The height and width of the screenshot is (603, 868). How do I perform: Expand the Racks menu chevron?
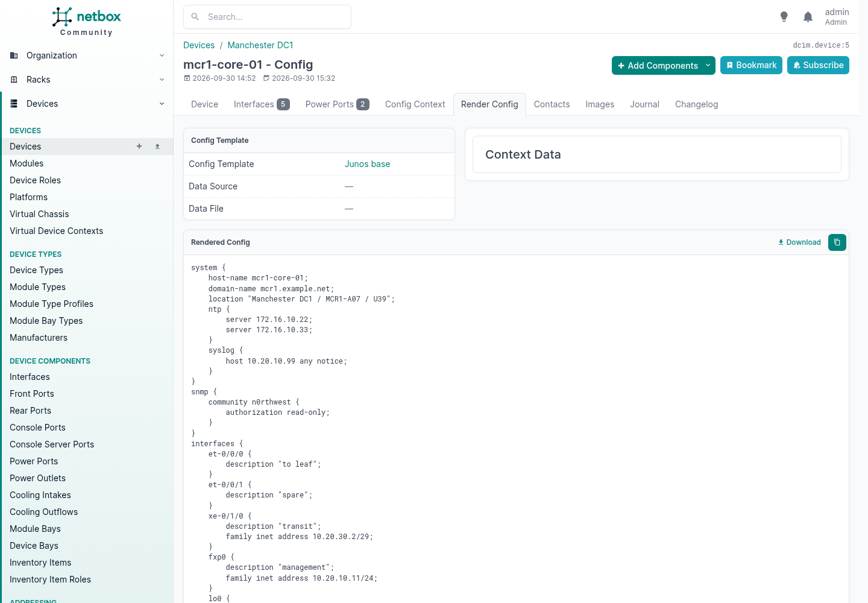162,80
